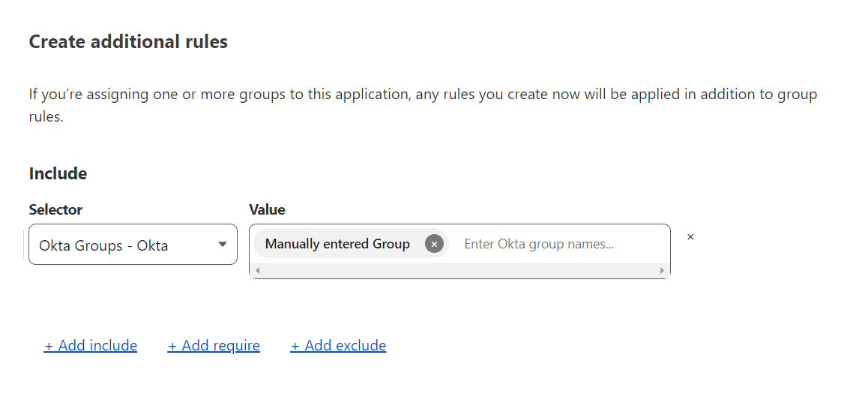Click the plus sign of Add require

pos(172,346)
